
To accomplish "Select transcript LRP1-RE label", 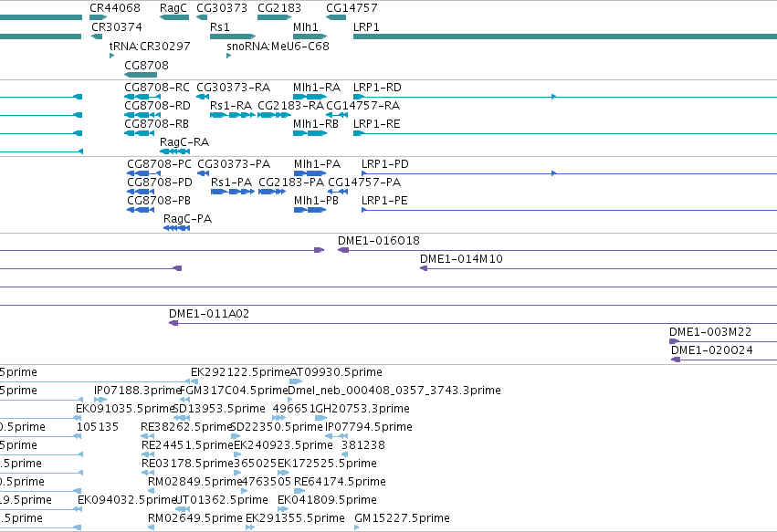I will click(377, 124).
